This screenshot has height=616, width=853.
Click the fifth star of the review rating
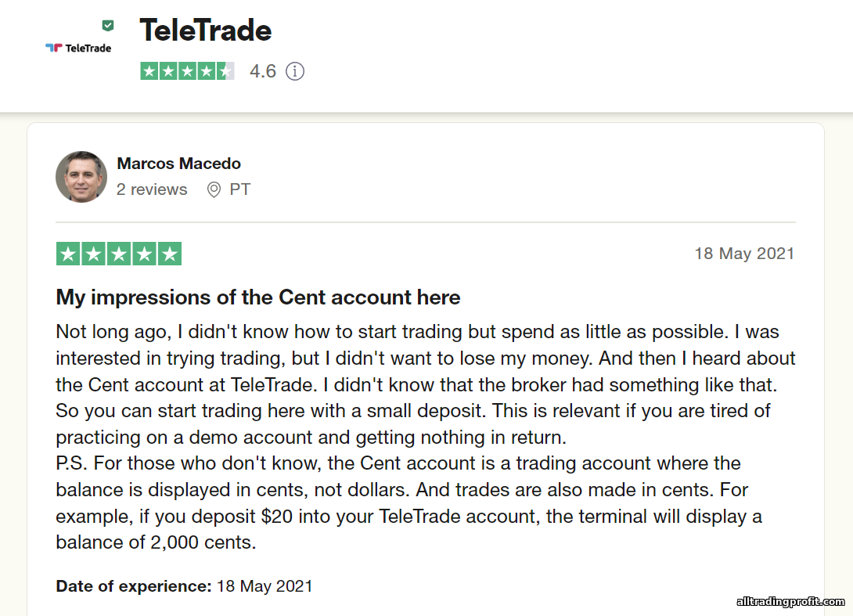tap(170, 254)
